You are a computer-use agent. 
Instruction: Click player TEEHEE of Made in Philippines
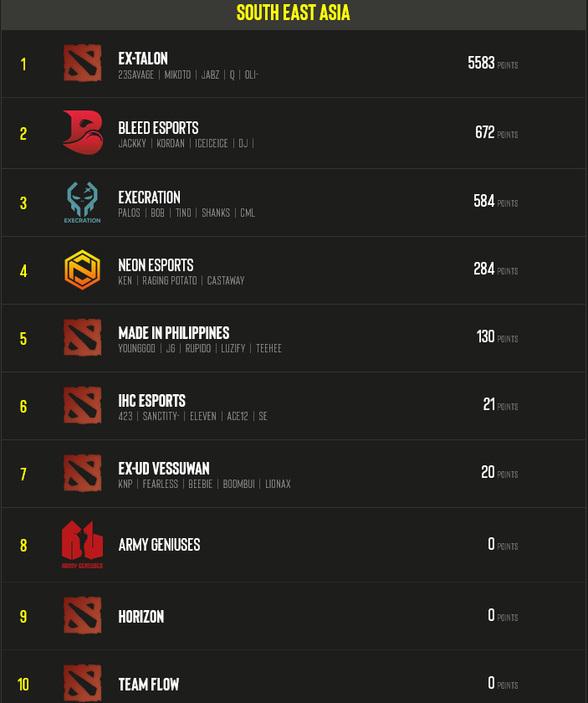coord(268,348)
